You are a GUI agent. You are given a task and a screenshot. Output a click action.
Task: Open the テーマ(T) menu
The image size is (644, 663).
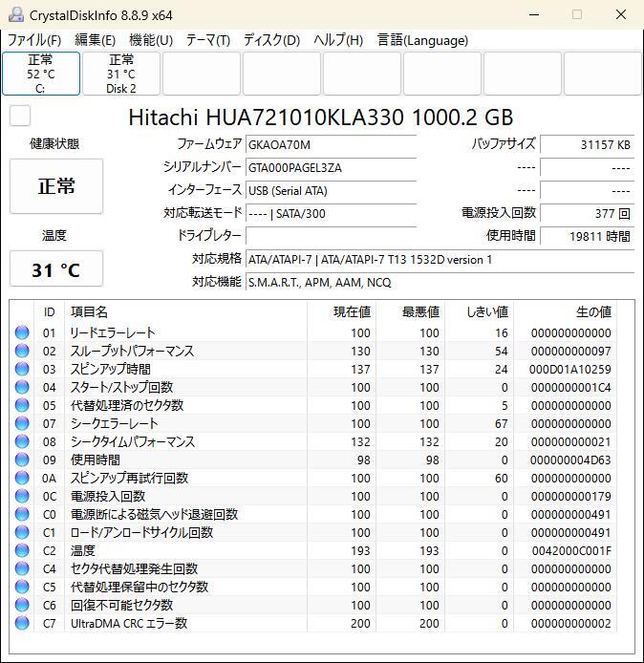click(208, 40)
